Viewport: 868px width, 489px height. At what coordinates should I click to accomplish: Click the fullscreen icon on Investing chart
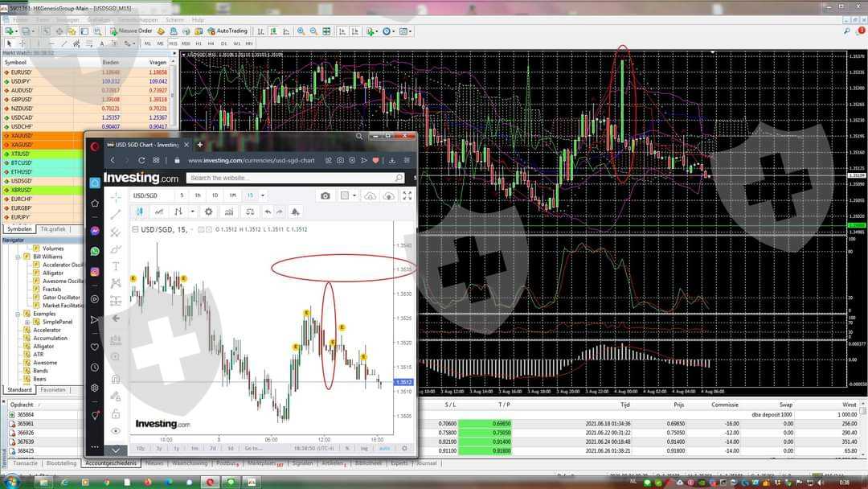point(407,195)
